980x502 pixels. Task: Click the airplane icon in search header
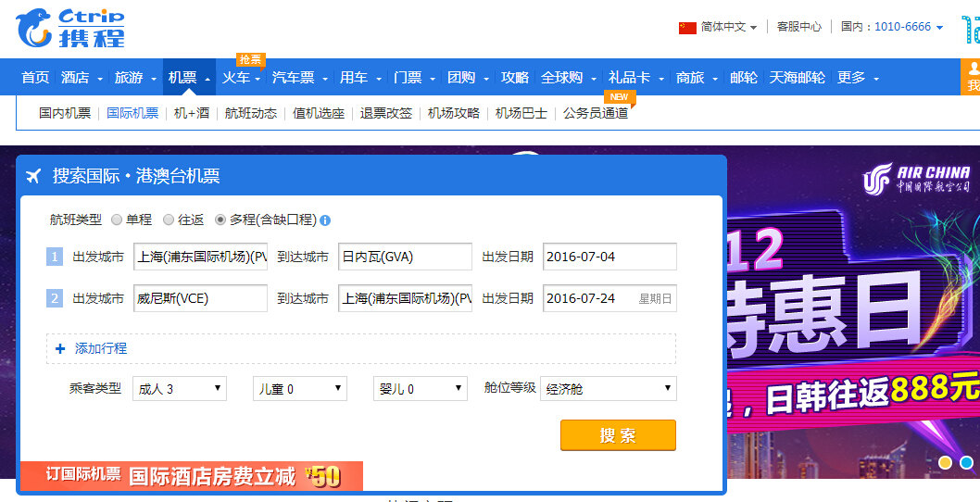[x=33, y=176]
